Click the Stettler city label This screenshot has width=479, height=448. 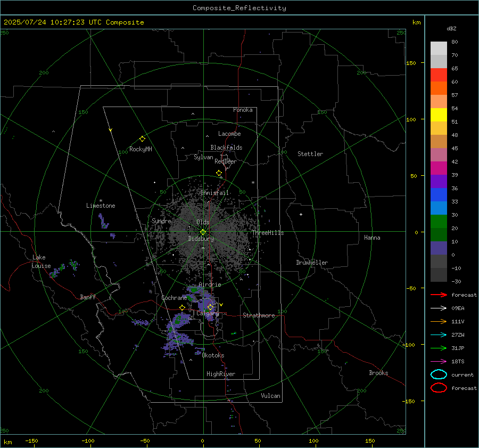[x=310, y=154]
